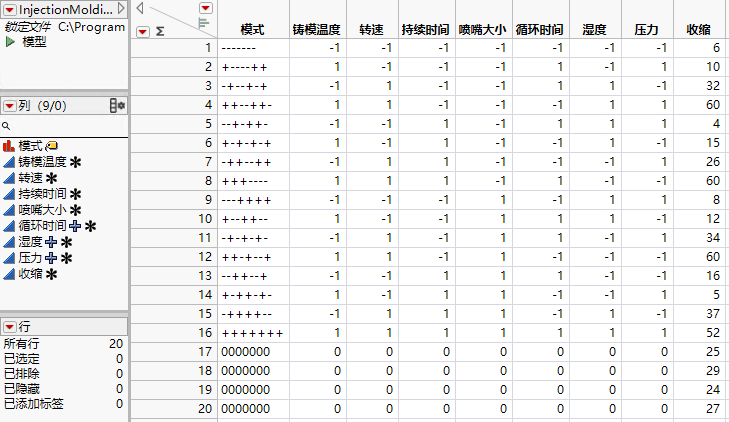Click 模式 cell '-------' in row 1
Screen dimensions: 729x422
coord(239,48)
